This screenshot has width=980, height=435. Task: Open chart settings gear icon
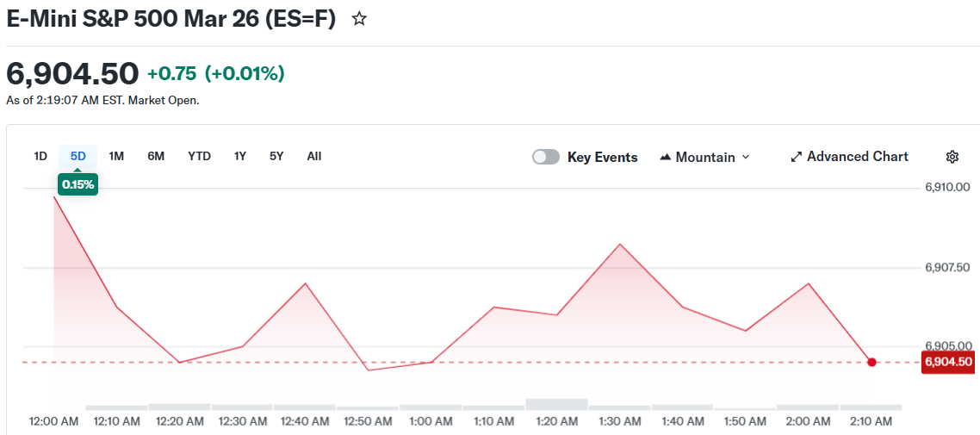pos(952,157)
